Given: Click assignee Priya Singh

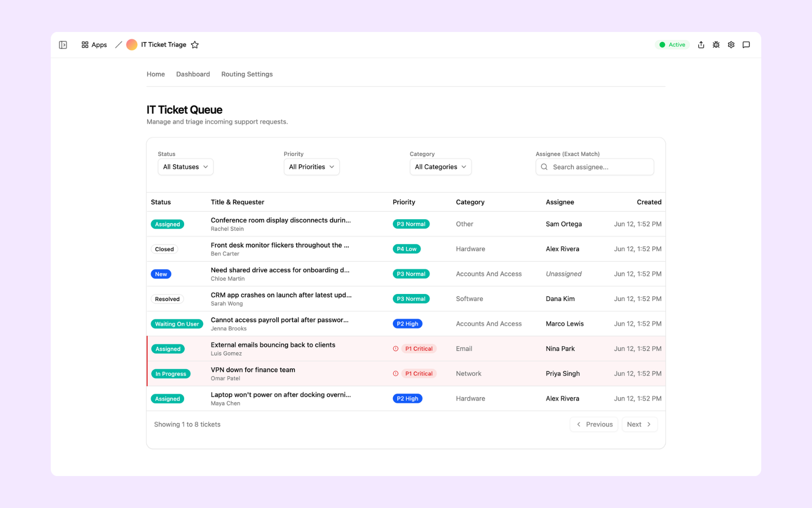Looking at the screenshot, I should coord(562,373).
